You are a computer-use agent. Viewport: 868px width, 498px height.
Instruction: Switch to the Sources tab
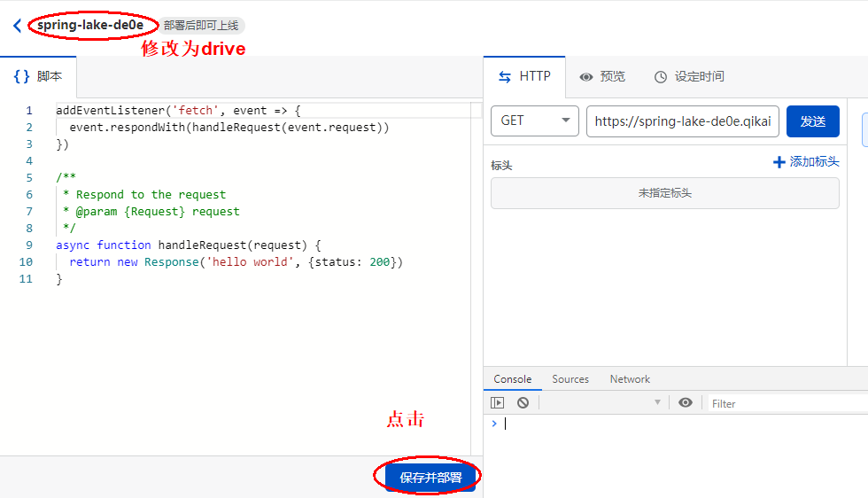(x=570, y=379)
